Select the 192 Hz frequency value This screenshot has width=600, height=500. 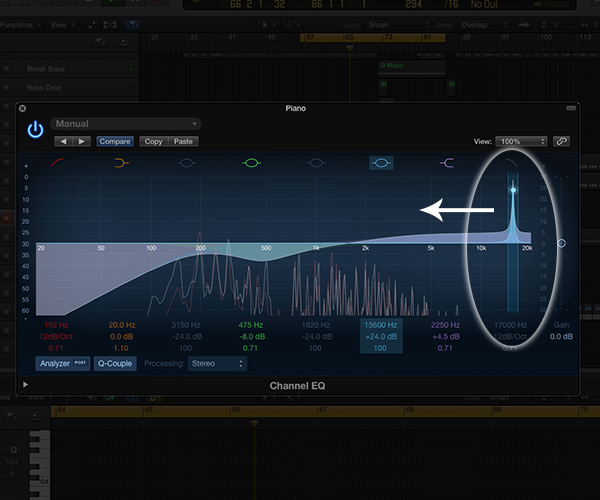coord(56,325)
